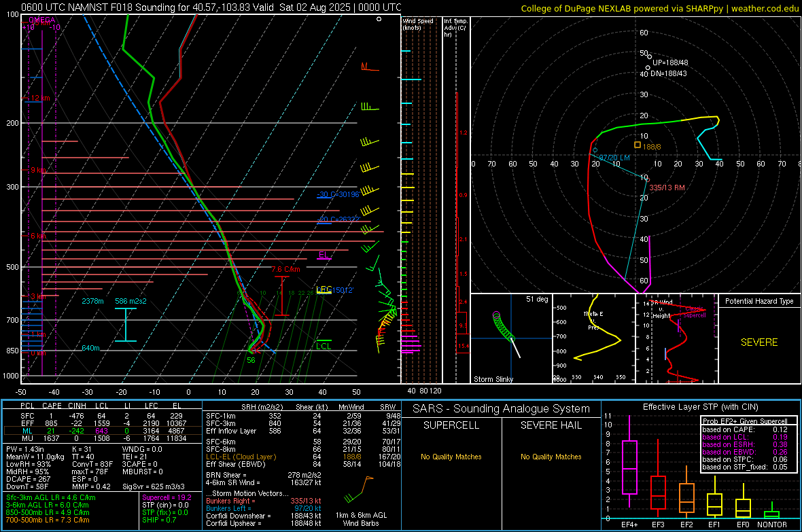802x532 pixels.
Task: Click the sounding title with valid time
Action: (x=211, y=7)
